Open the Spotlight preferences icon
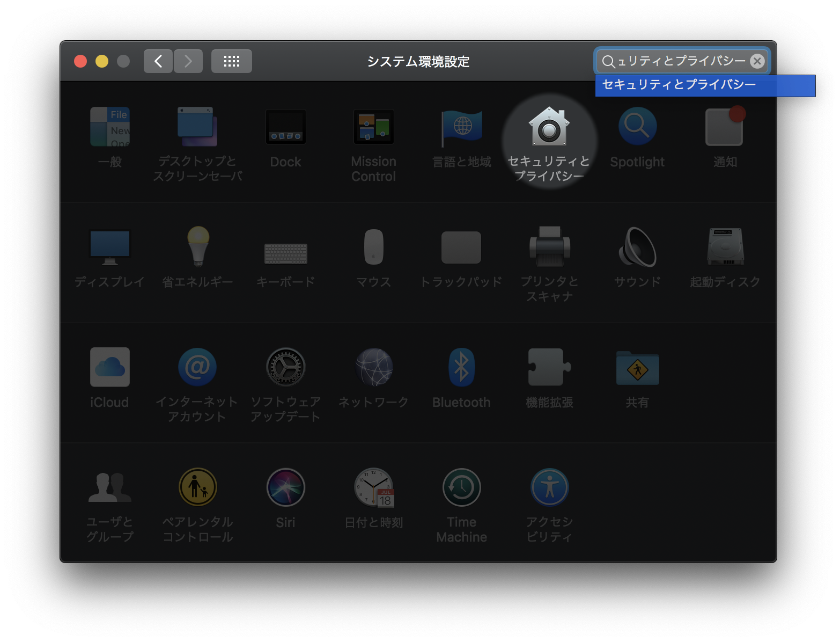 click(637, 128)
